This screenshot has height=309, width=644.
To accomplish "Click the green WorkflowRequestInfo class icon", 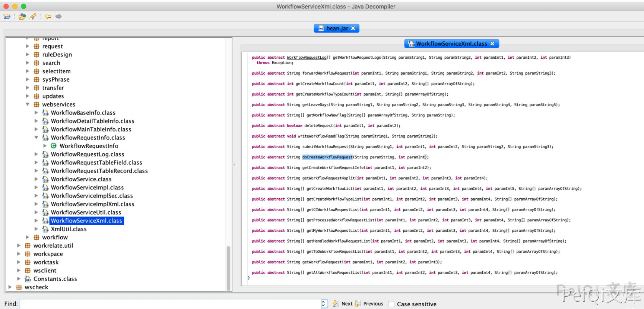I will click(x=54, y=146).
